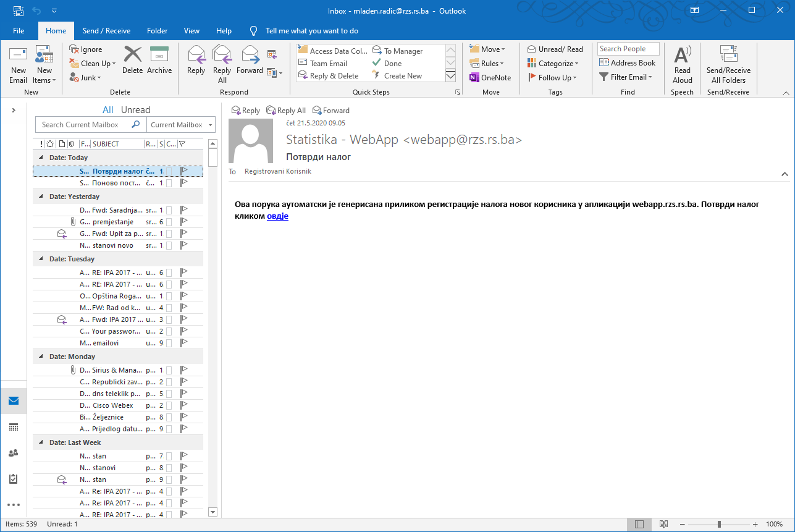Click the овдје confirmation link
795x532 pixels.
(x=277, y=216)
